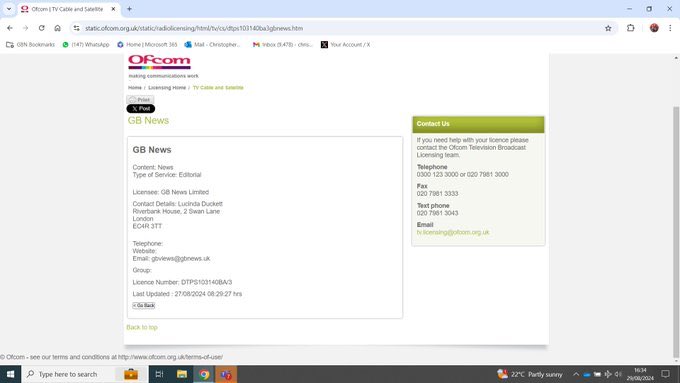The height and width of the screenshot is (383, 680).
Task: Show hidden system tray icons
Action: (x=576, y=374)
